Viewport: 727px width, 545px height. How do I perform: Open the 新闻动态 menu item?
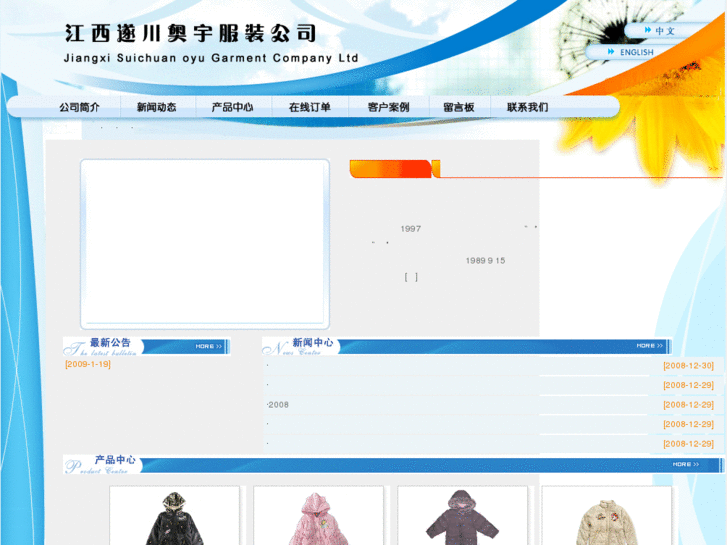157,107
